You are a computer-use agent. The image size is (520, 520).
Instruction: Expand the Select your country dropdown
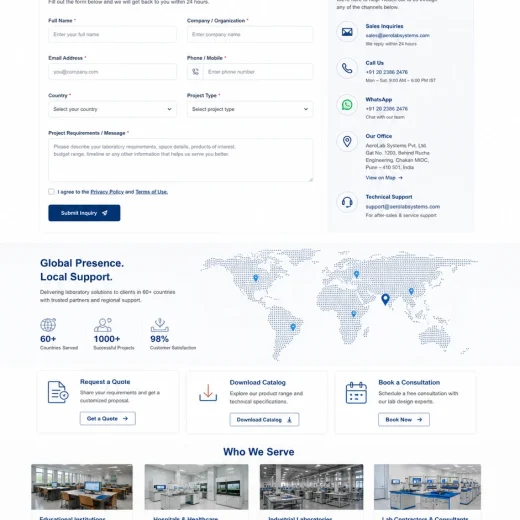[x=112, y=109]
